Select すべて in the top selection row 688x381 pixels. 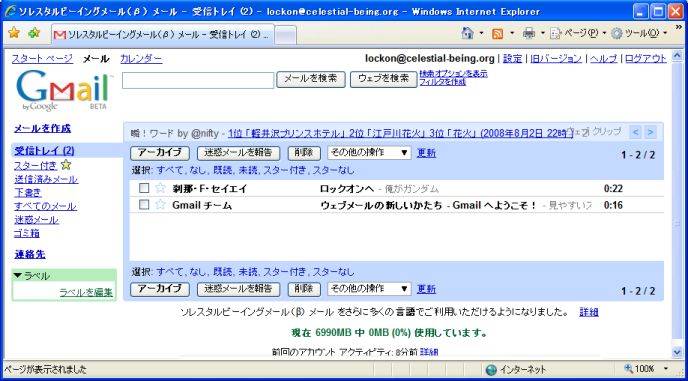169,170
